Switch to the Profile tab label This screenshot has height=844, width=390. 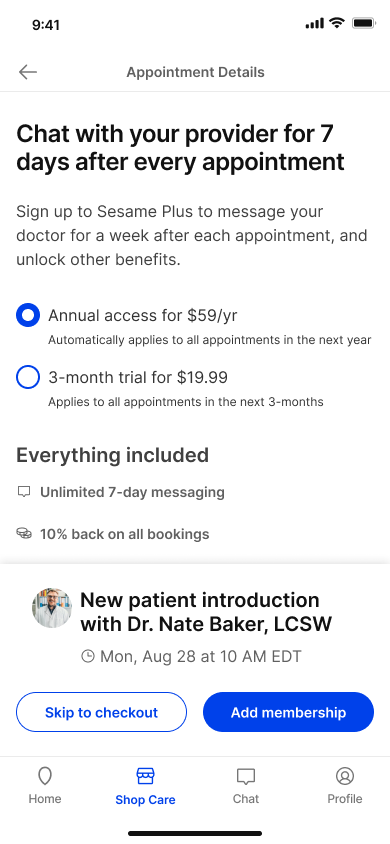pyautogui.click(x=345, y=799)
